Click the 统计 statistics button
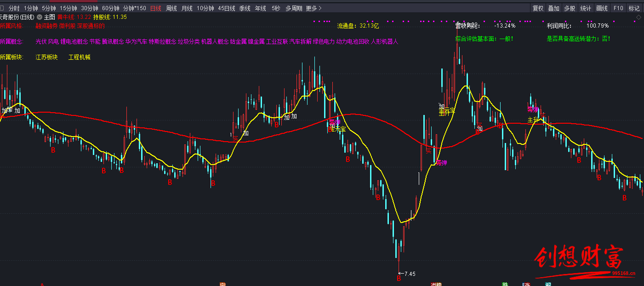 pos(586,8)
